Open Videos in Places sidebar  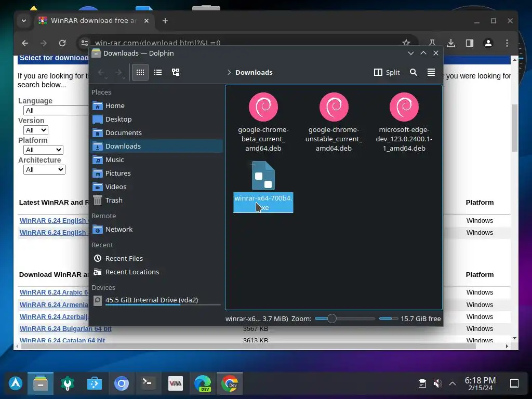[157, 187]
